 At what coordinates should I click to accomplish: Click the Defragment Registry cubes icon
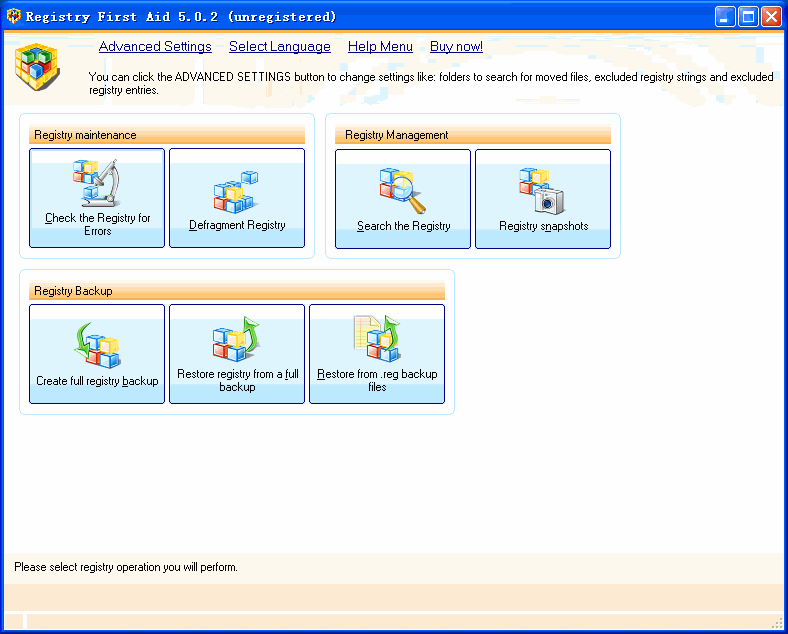click(236, 192)
